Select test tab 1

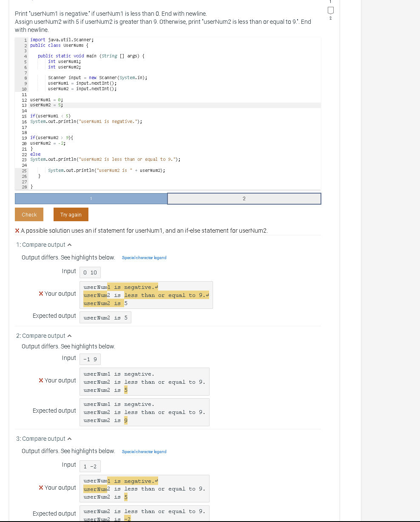[x=91, y=198]
